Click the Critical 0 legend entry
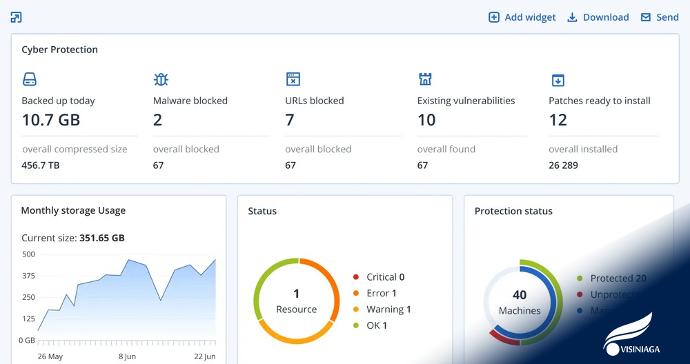690x364 pixels. click(379, 277)
